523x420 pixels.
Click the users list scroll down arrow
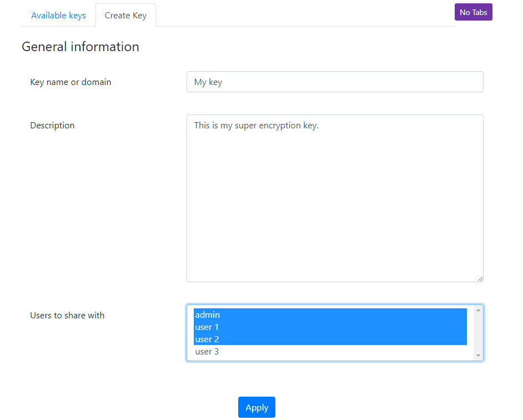pos(478,356)
